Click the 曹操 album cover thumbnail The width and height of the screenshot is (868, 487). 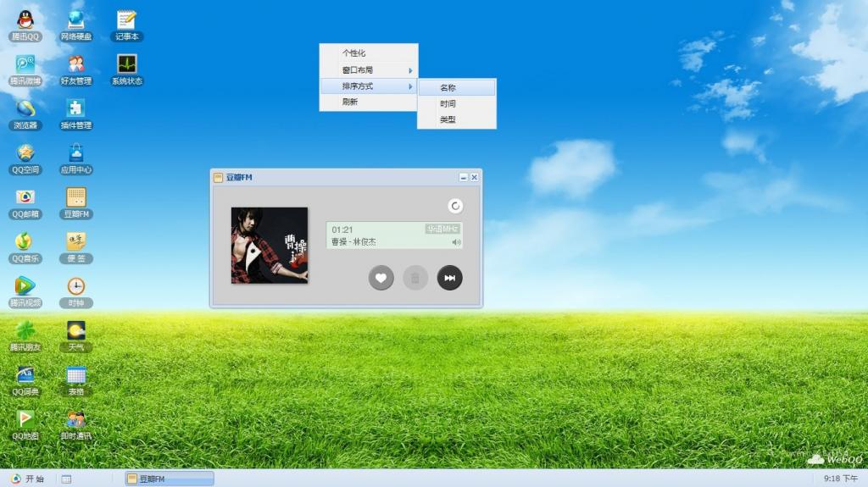click(269, 245)
